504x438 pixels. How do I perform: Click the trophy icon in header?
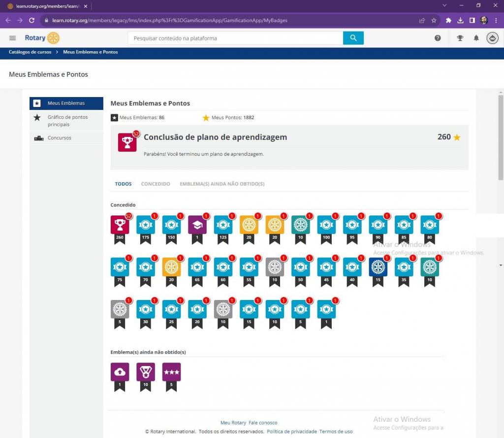[x=460, y=38]
